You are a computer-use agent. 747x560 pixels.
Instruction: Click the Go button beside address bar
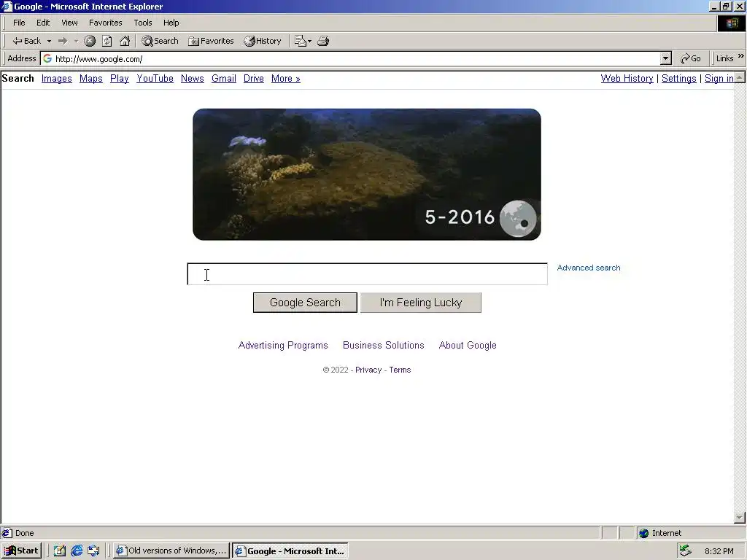691,58
